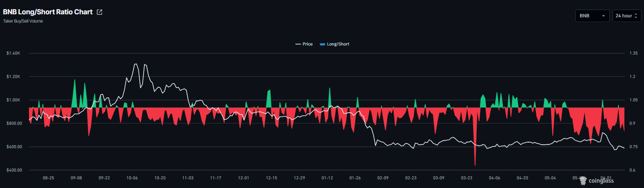This screenshot has height=188, width=644.
Task: Toggle the Price series in the legend
Action: pos(304,44)
